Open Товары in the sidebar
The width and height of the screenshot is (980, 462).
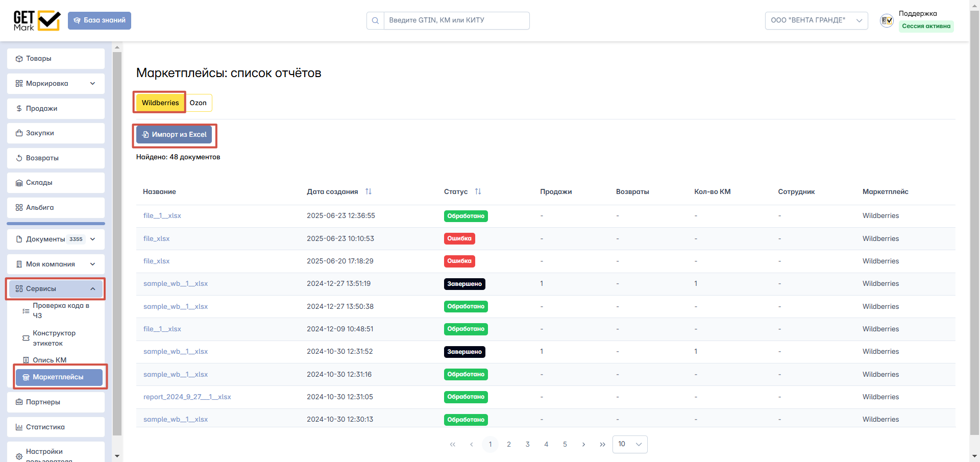point(56,59)
